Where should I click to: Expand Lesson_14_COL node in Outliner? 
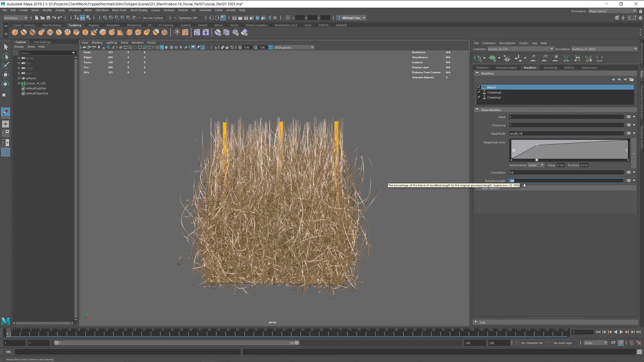(19, 83)
